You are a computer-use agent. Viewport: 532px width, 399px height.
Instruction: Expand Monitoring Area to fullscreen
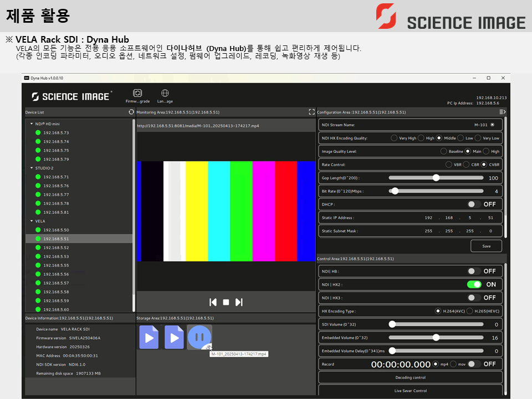coord(312,112)
